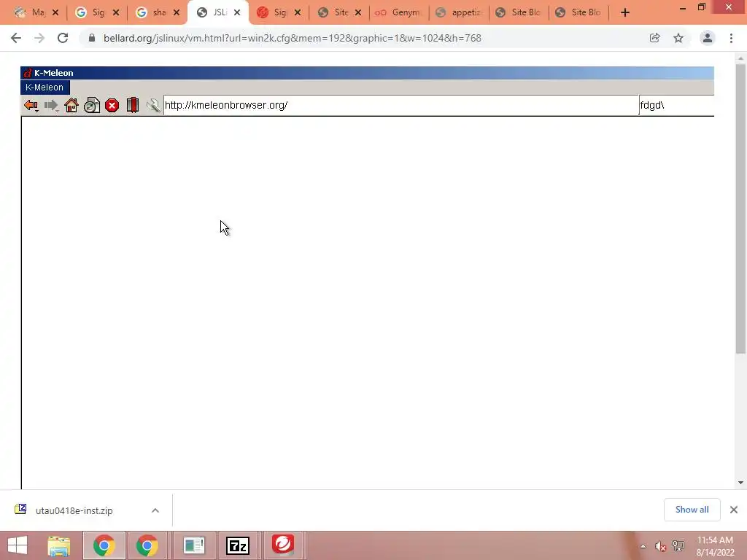
Task: Open Chrome three-dot menu
Action: click(731, 38)
